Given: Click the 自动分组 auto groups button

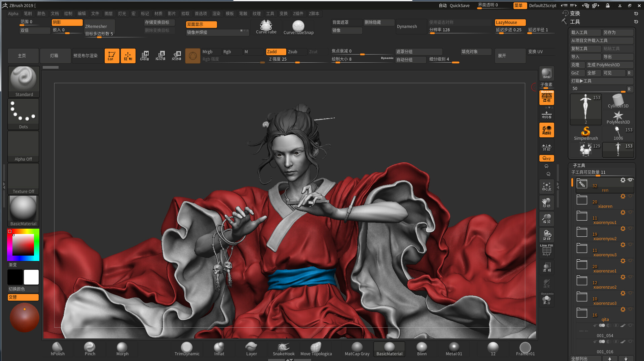Looking at the screenshot, I should [x=410, y=60].
